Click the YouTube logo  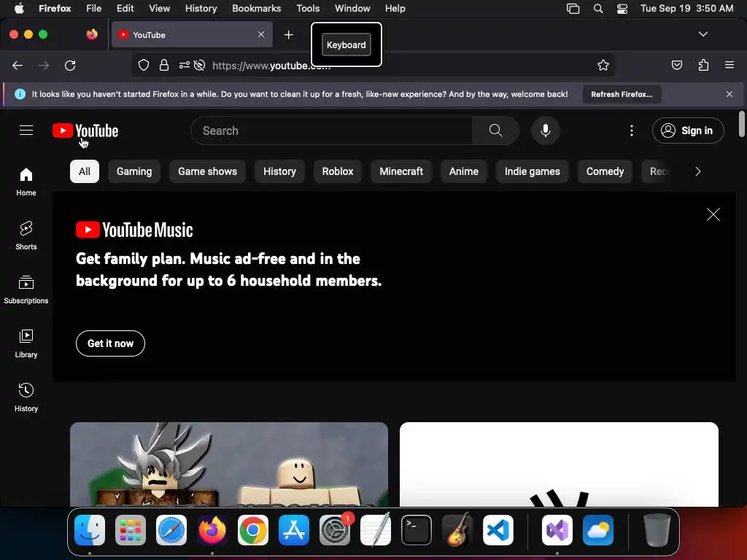85,131
